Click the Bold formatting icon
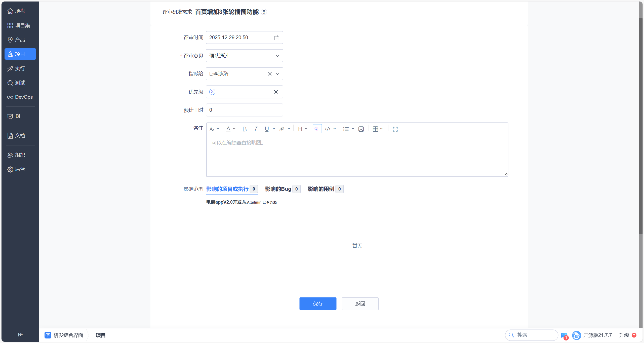 [x=244, y=129]
